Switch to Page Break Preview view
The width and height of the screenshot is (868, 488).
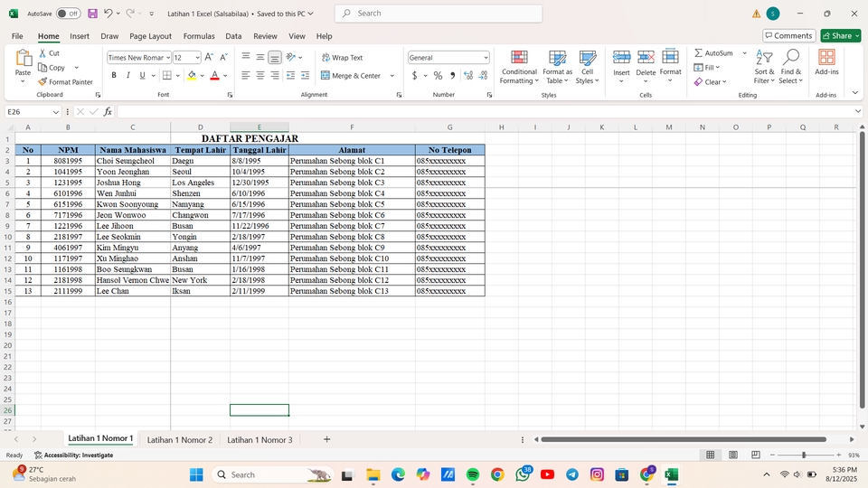tap(756, 455)
